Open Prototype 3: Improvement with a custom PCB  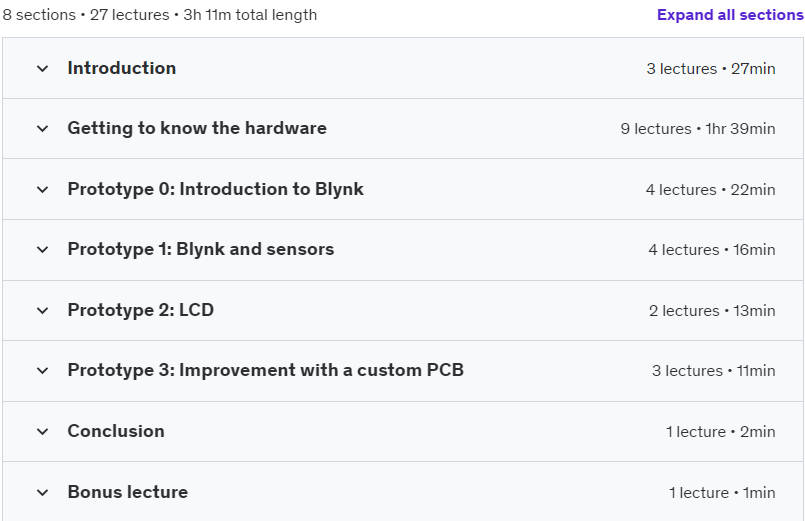point(265,370)
